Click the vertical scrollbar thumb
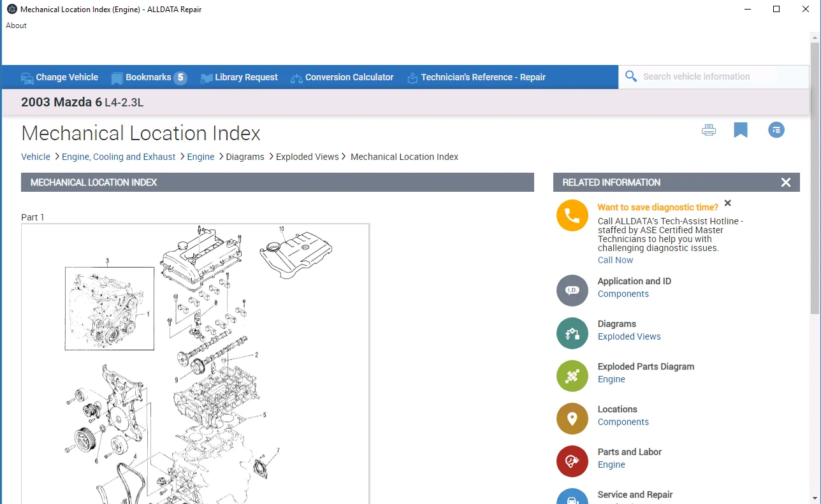This screenshot has width=821, height=504. [x=815, y=178]
